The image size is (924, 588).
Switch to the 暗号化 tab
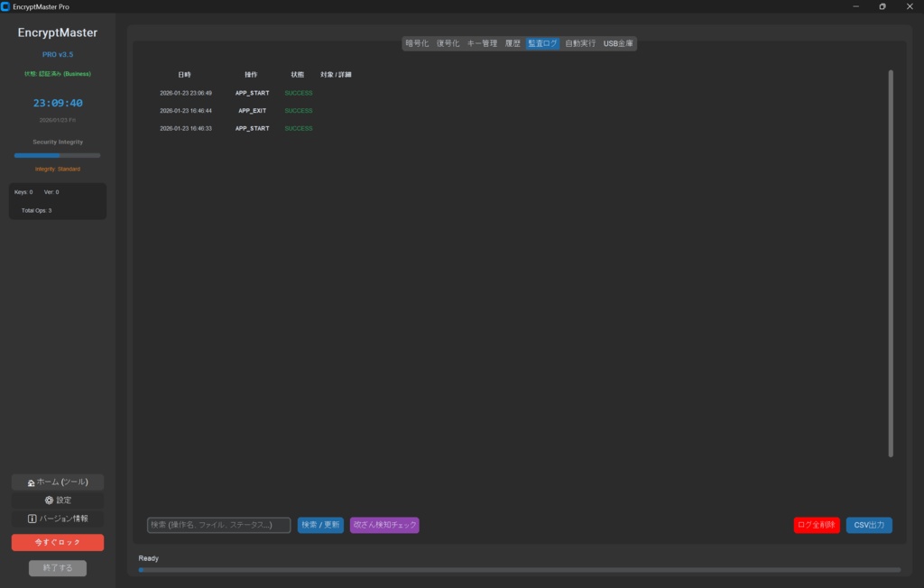pos(417,42)
